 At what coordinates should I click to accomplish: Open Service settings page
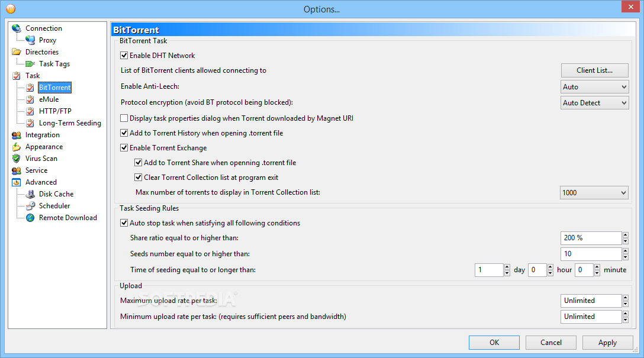pyautogui.click(x=36, y=170)
